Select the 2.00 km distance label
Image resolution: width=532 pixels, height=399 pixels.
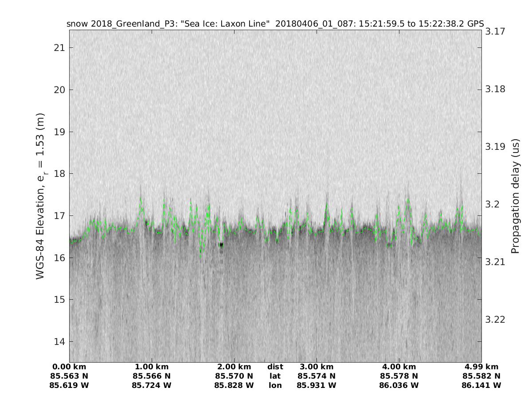234,367
